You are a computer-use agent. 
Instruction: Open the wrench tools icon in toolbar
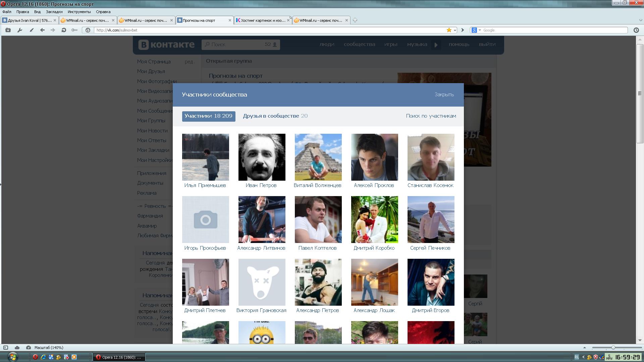pos(20,30)
